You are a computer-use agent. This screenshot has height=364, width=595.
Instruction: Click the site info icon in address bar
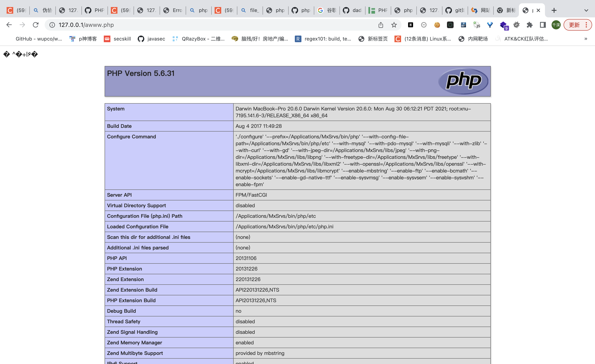[x=52, y=25]
